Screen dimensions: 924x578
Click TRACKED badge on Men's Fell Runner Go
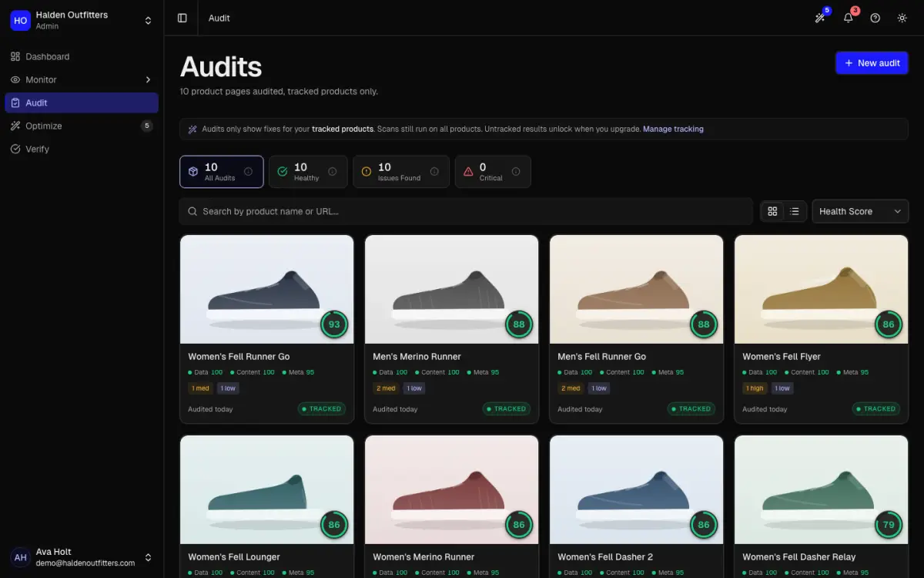691,409
